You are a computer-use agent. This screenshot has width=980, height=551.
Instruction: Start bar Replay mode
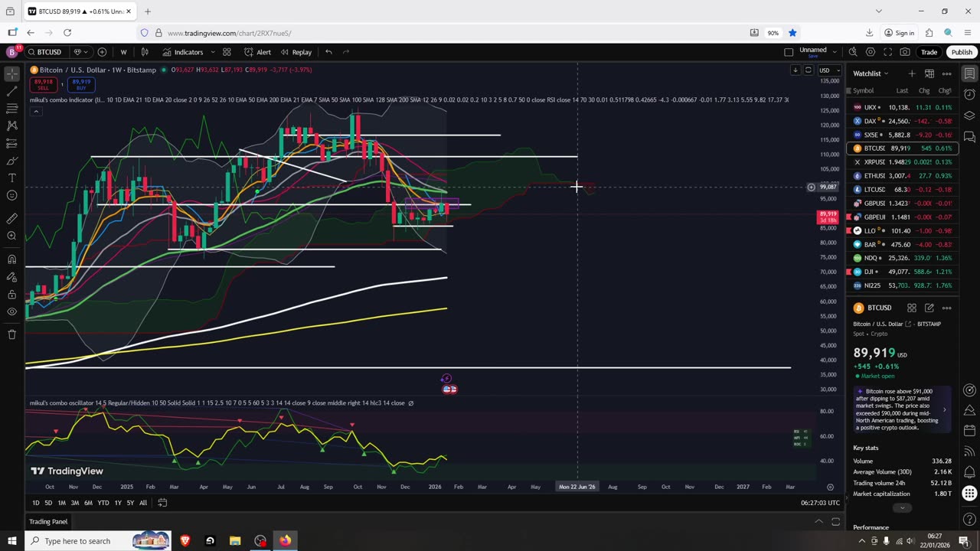[296, 52]
